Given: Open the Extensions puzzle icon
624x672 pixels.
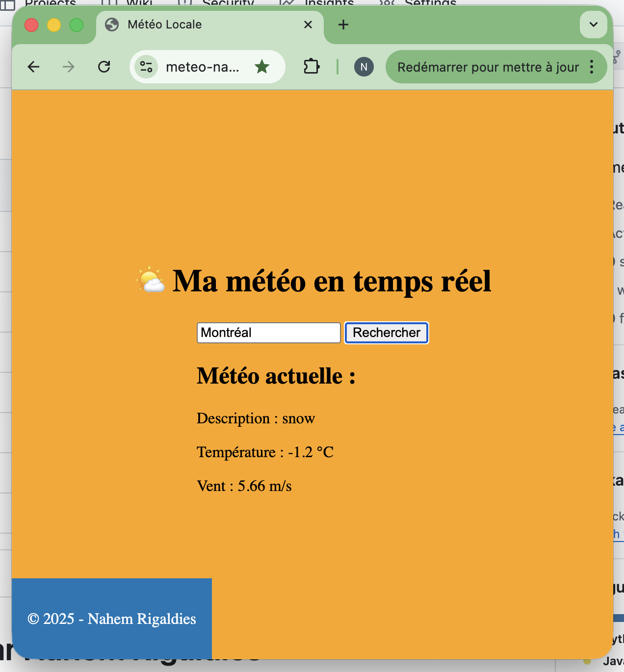Looking at the screenshot, I should pyautogui.click(x=312, y=67).
